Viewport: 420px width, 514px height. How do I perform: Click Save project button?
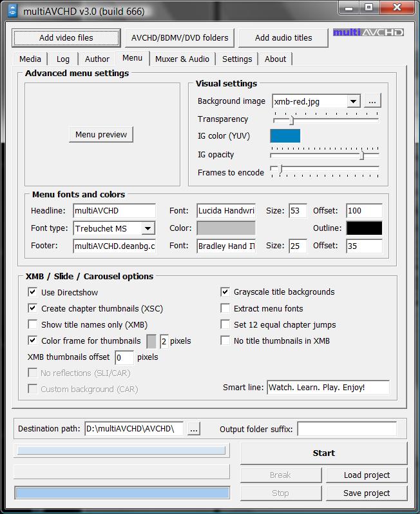click(x=367, y=493)
